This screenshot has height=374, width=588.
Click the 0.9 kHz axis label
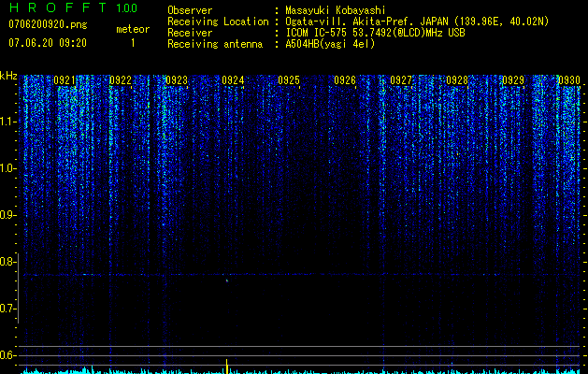[7, 215]
